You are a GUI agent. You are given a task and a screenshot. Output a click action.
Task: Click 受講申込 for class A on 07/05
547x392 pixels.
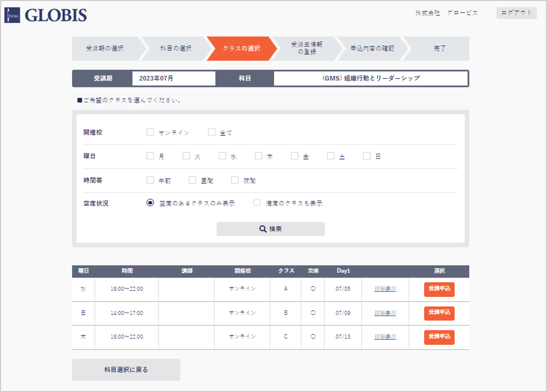pos(439,289)
